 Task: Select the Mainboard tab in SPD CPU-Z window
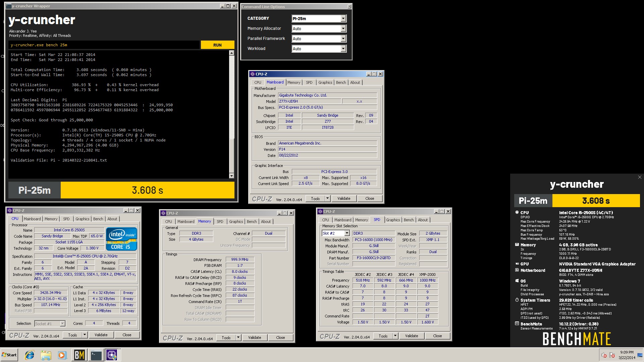[342, 220]
